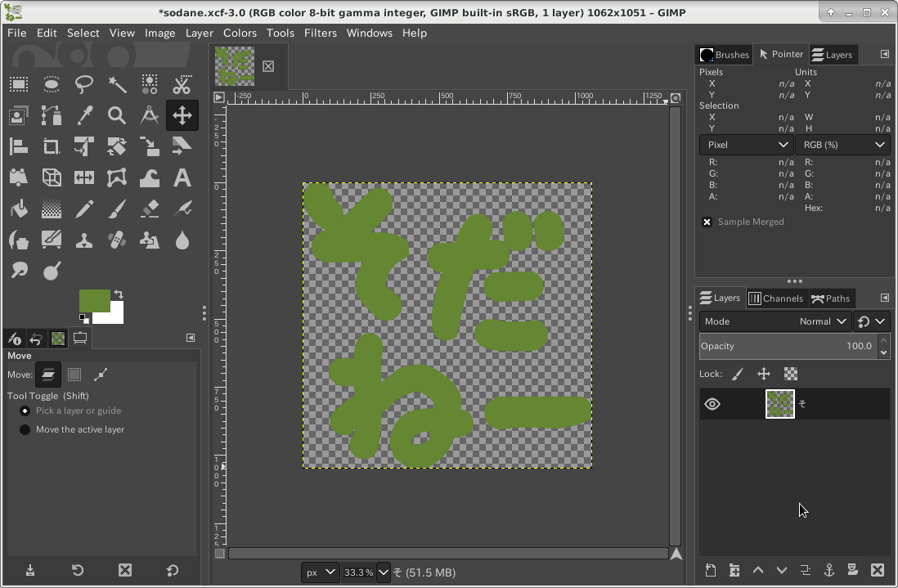Select the Measure tool

coord(150,115)
